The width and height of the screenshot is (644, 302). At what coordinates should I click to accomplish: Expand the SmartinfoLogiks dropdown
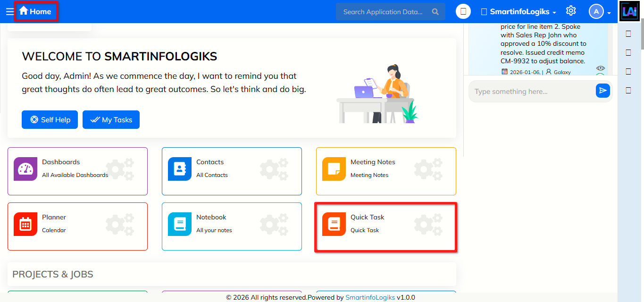tap(519, 12)
